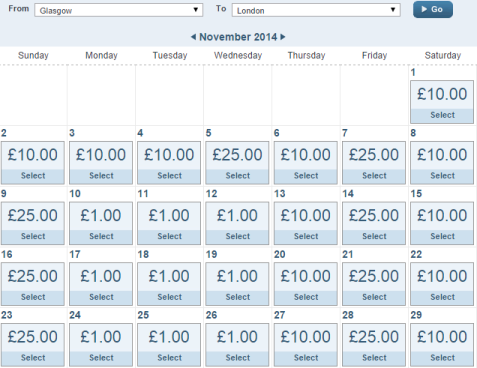Select the £25.00 fare on November 5

[x=237, y=163]
